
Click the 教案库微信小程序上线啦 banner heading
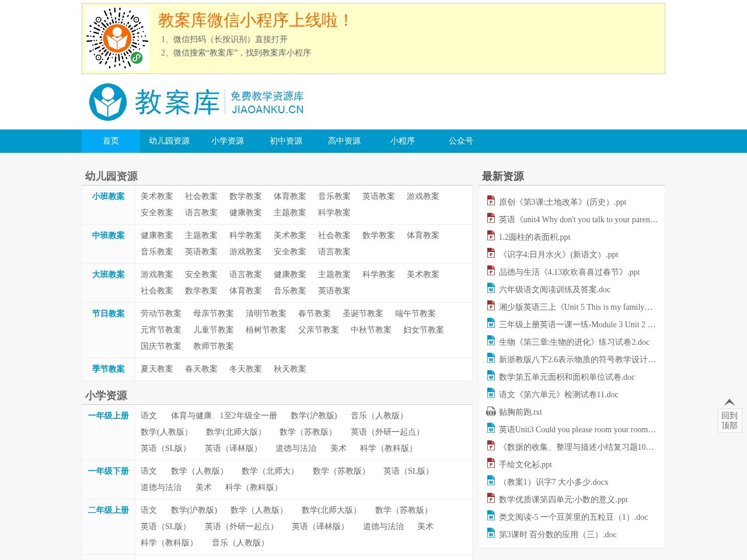click(x=254, y=20)
